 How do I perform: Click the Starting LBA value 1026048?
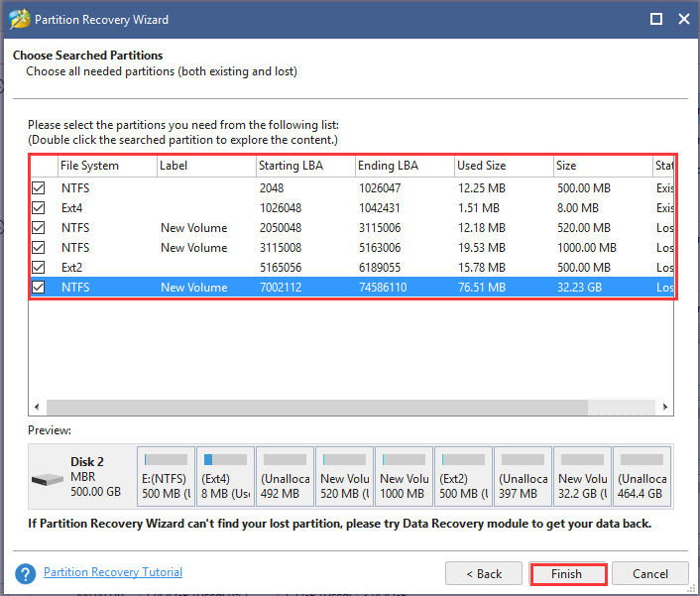281,208
